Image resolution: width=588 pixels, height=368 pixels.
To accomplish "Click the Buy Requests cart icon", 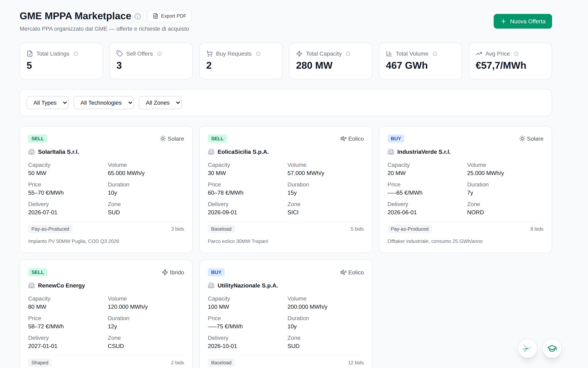I will 209,54.
